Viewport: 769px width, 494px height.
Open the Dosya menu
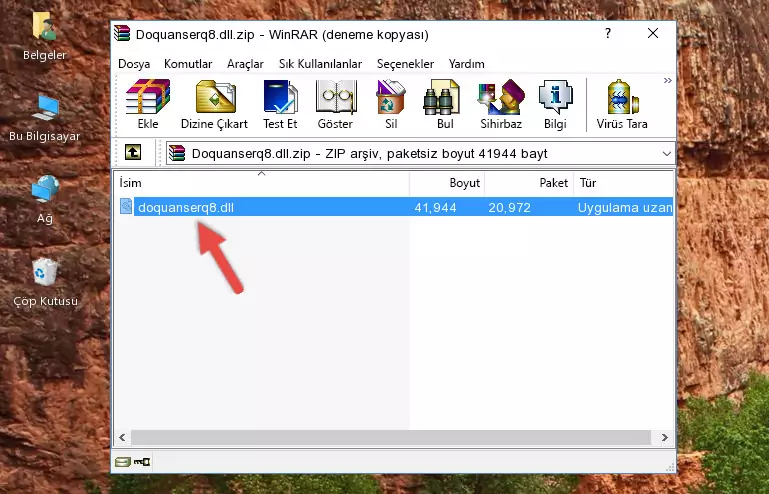tap(134, 64)
